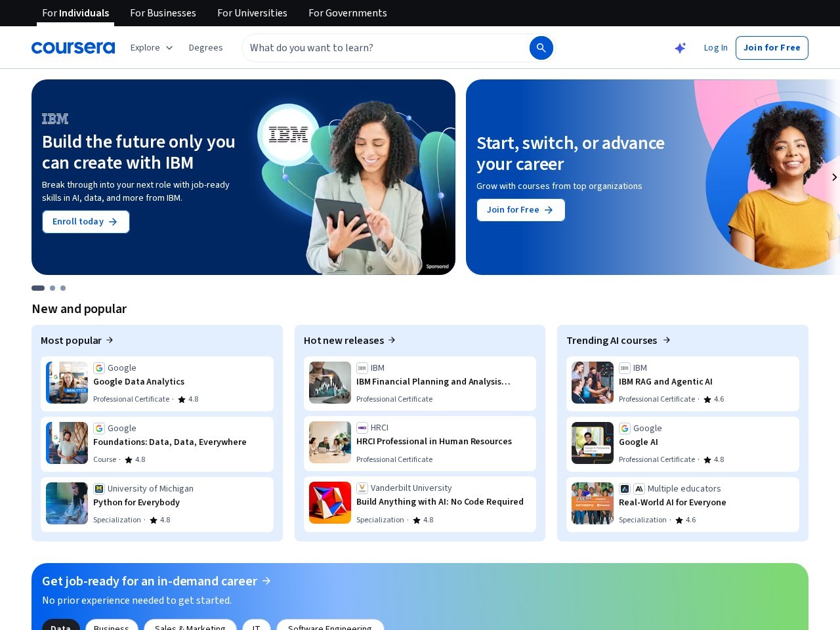Open the Degrees menu item
The width and height of the screenshot is (840, 630).
coord(205,48)
